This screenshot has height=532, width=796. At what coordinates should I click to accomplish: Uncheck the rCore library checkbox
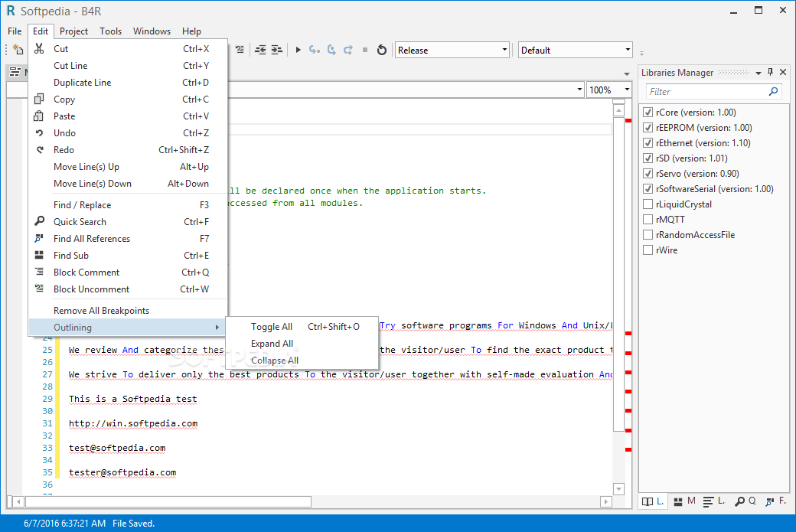point(648,113)
